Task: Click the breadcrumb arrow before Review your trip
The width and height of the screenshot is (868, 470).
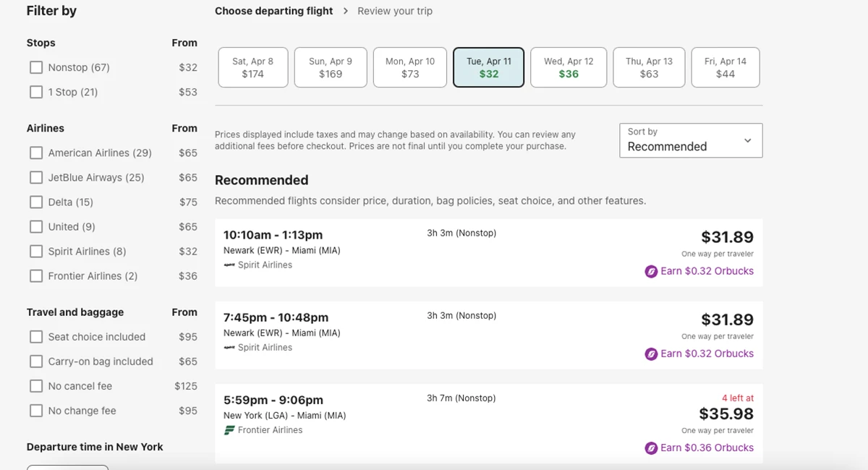Action: tap(346, 11)
